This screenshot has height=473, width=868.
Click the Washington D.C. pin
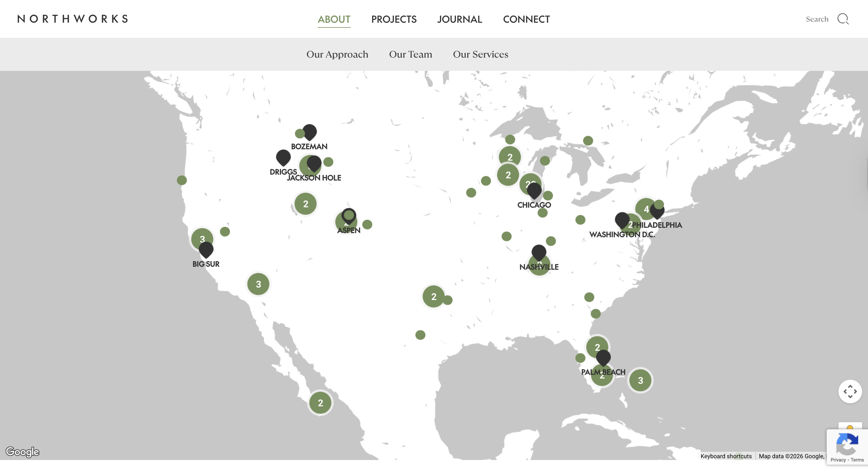[622, 220]
